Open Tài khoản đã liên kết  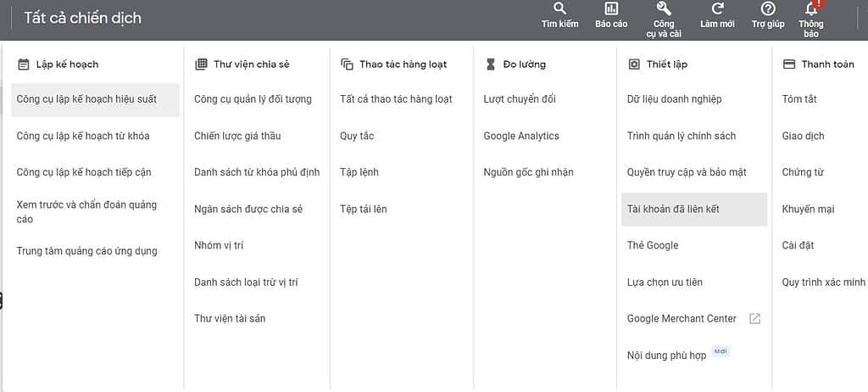[x=673, y=209]
